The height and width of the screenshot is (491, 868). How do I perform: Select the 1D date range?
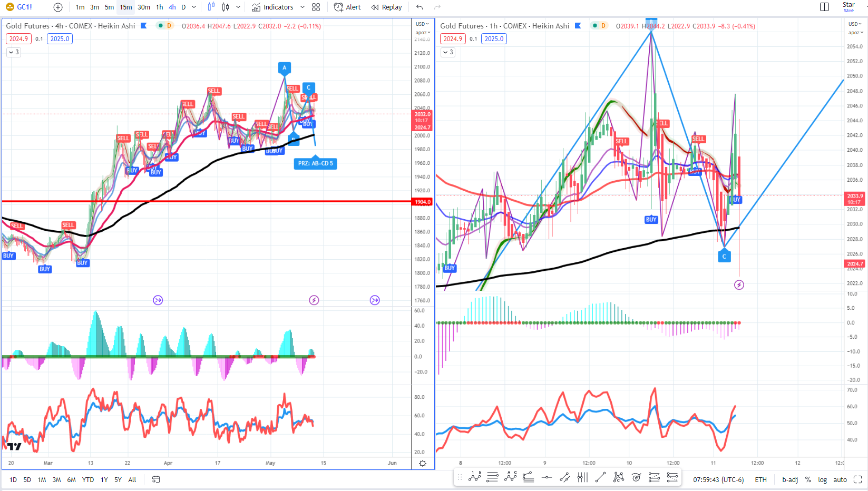click(x=13, y=480)
